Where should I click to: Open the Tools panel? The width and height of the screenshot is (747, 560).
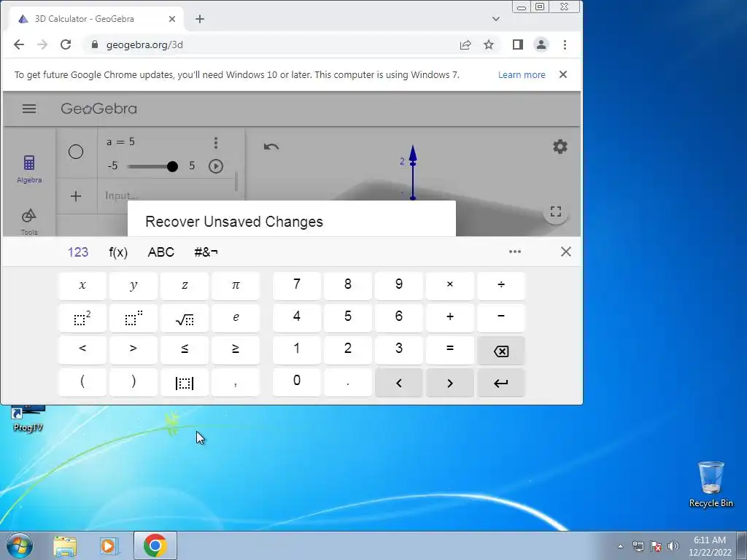[29, 222]
